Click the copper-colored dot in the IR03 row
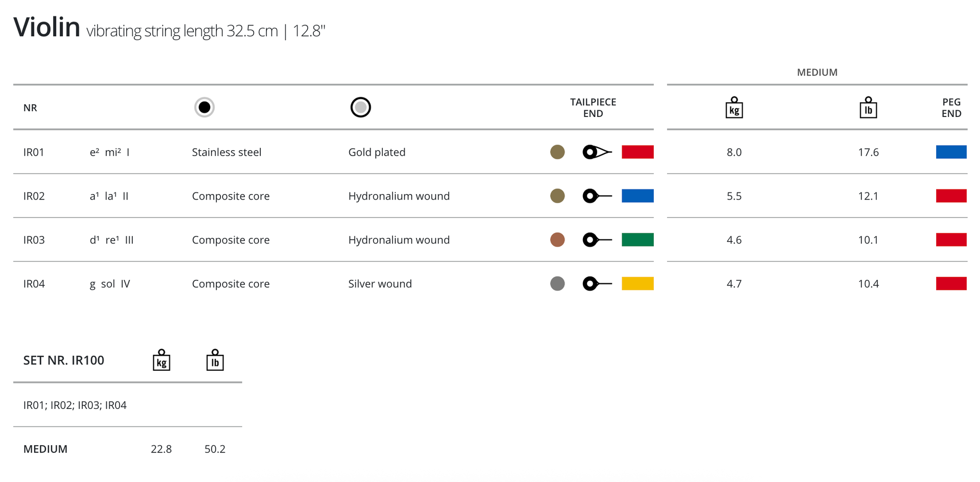Viewport: 980px width, 482px height. pyautogui.click(x=557, y=240)
